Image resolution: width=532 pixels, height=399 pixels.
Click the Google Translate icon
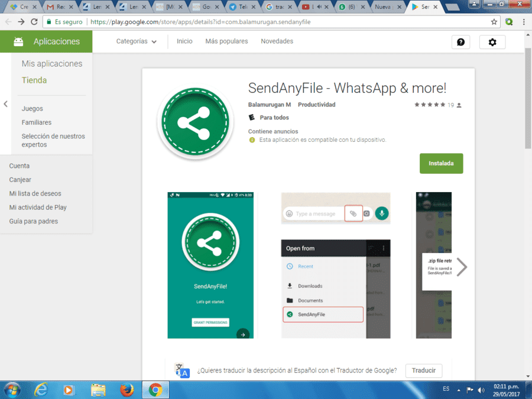tap(182, 370)
